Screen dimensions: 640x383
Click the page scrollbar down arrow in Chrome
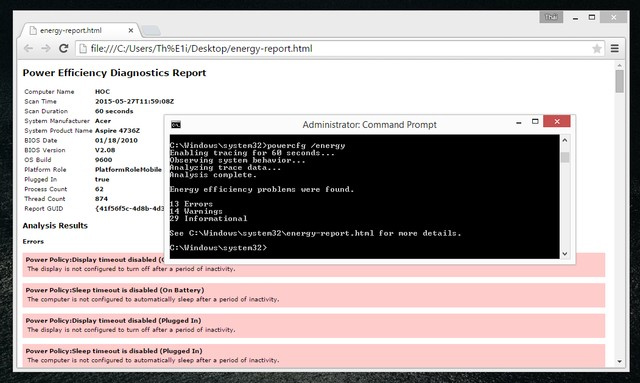coord(620,361)
